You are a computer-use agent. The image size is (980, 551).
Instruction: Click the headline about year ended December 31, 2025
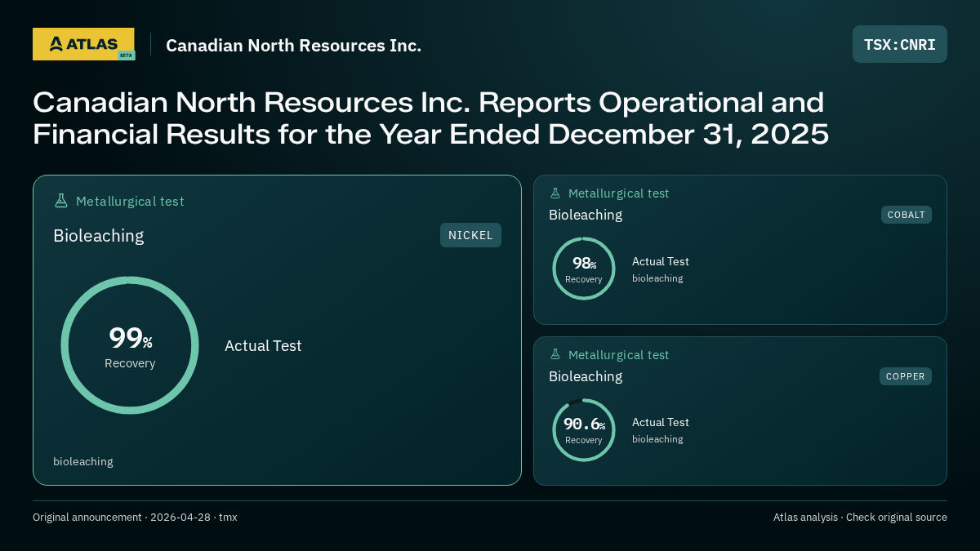pyautogui.click(x=430, y=118)
